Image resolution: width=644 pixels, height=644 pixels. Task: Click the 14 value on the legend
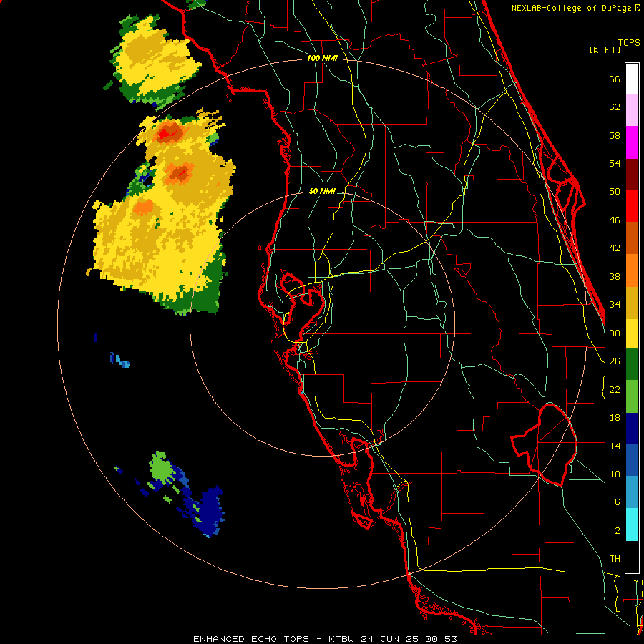tap(615, 446)
